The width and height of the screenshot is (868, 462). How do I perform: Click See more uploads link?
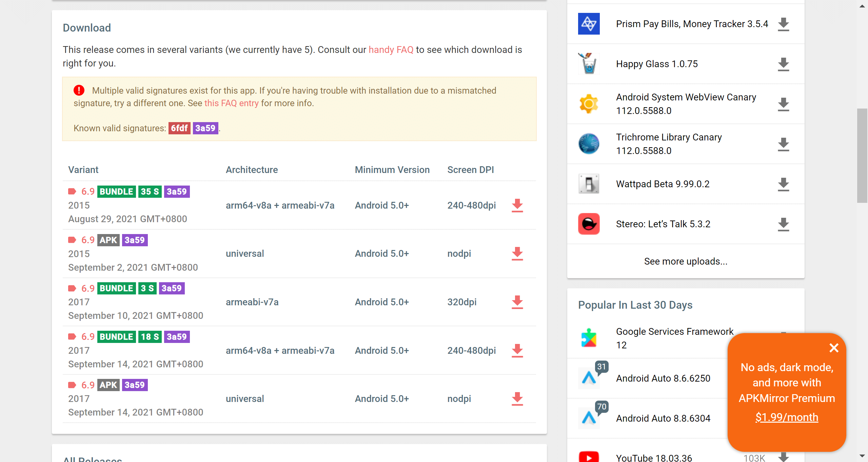coord(686,262)
